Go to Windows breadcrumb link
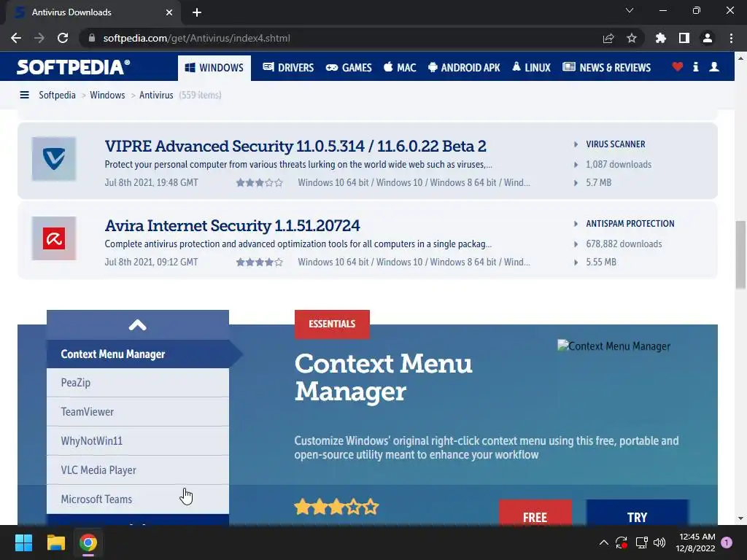 107,96
